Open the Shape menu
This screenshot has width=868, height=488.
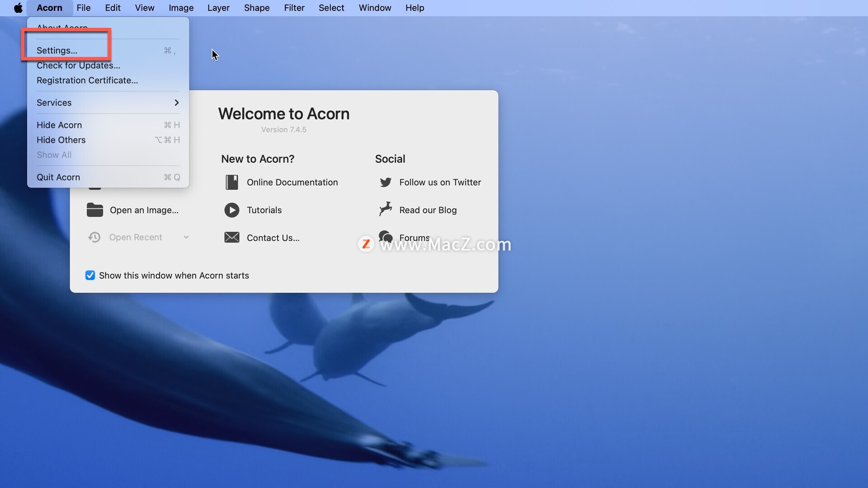[257, 8]
